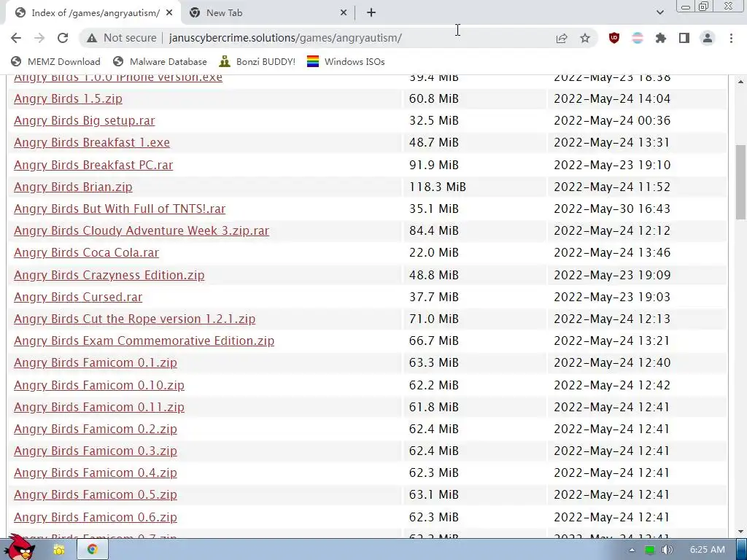Share this page via share icon
Viewport: 747px width, 560px height.
[562, 38]
